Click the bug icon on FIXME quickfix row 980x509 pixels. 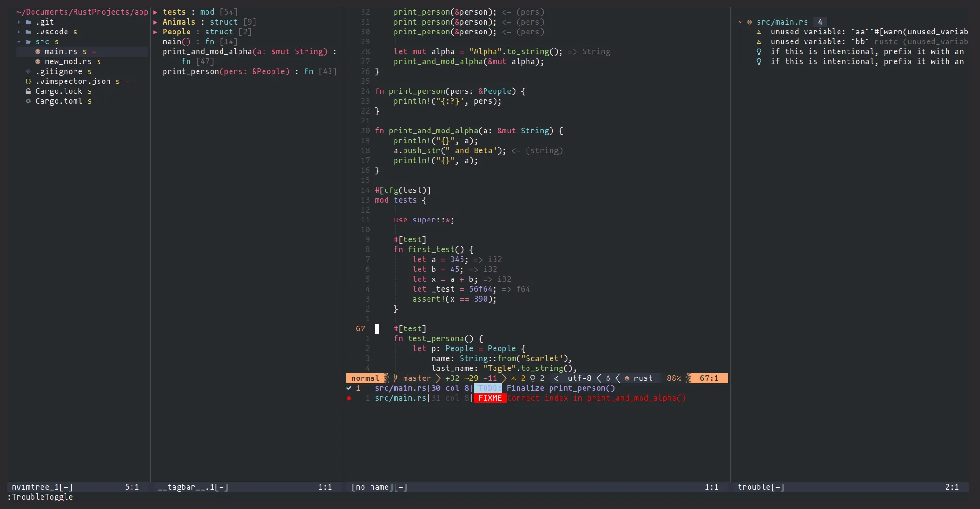pos(349,398)
